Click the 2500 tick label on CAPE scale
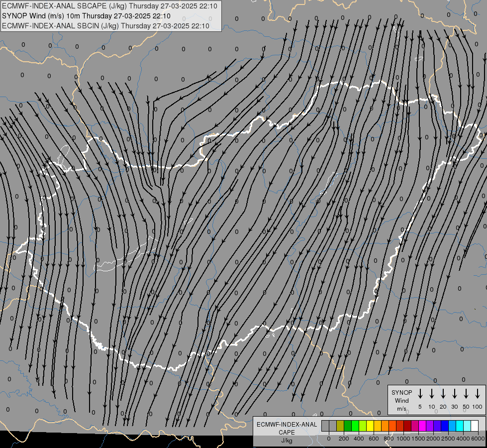This screenshot has width=487, height=448. click(448, 439)
